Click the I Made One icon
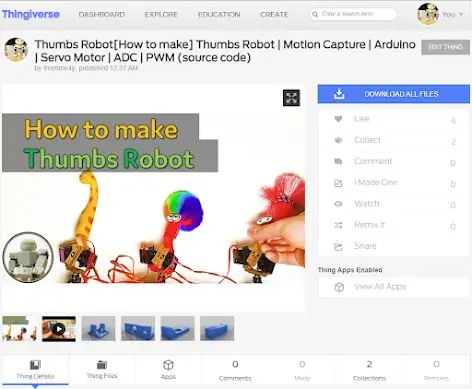The height and width of the screenshot is (389, 472). tap(338, 183)
